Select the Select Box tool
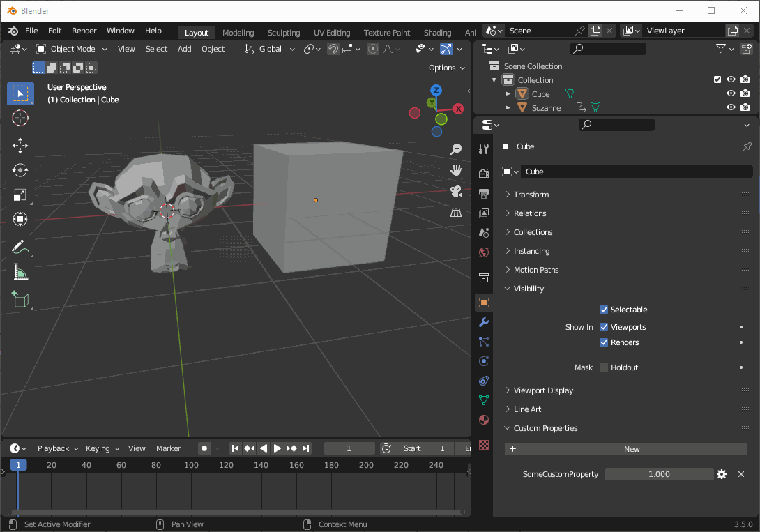This screenshot has width=760, height=532. 20,93
